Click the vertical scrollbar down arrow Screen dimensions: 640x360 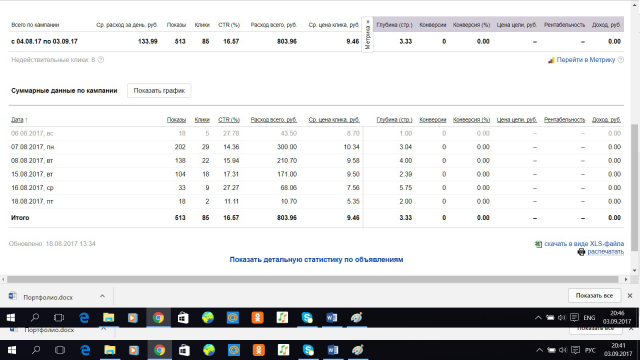pos(635,271)
